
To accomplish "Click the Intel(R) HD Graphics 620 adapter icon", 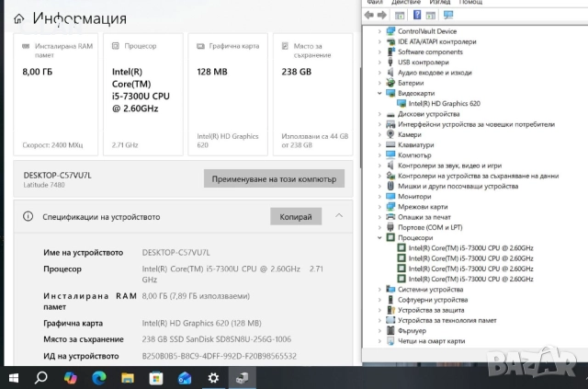I will point(401,104).
